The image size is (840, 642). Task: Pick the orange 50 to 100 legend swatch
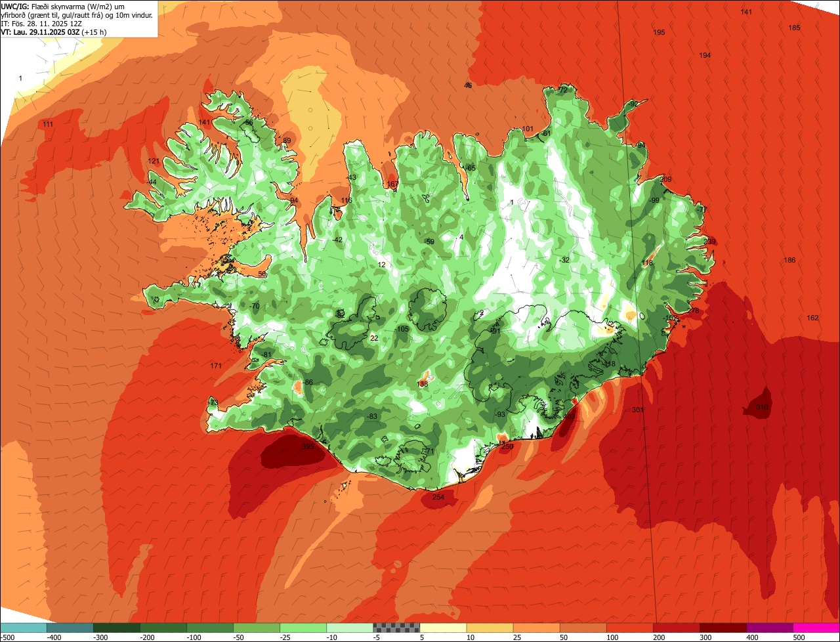tap(583, 627)
